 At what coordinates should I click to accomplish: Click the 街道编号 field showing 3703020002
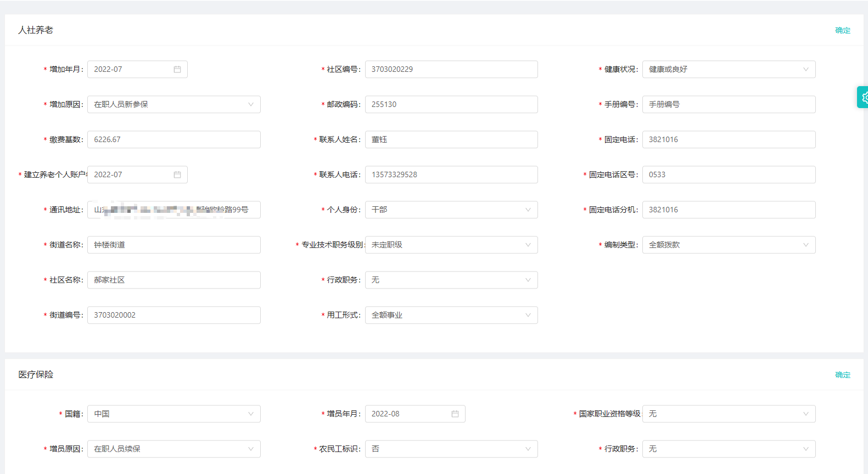(x=174, y=315)
